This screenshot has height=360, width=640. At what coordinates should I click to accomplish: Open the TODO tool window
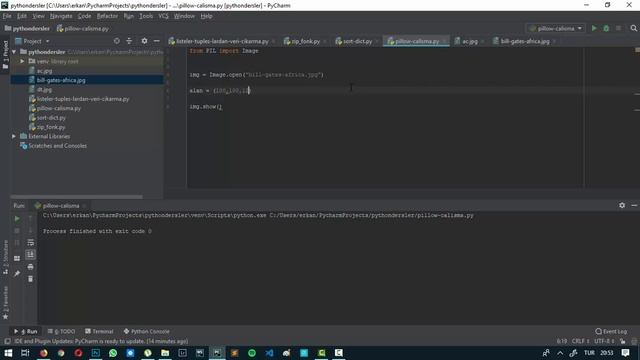point(61,331)
